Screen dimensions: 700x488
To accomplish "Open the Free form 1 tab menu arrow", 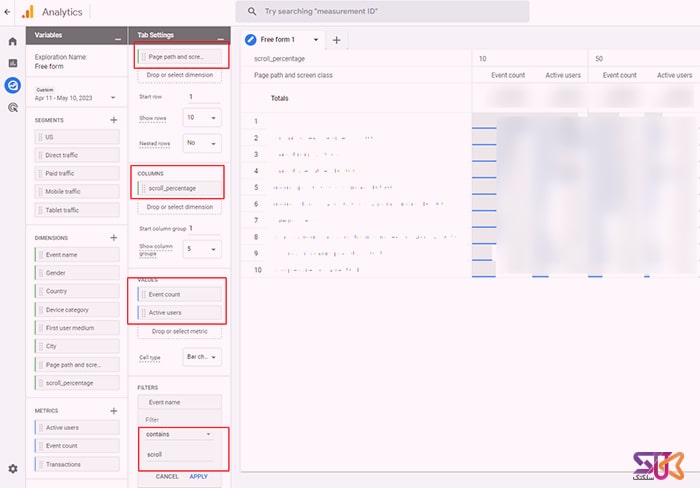I will click(316, 40).
